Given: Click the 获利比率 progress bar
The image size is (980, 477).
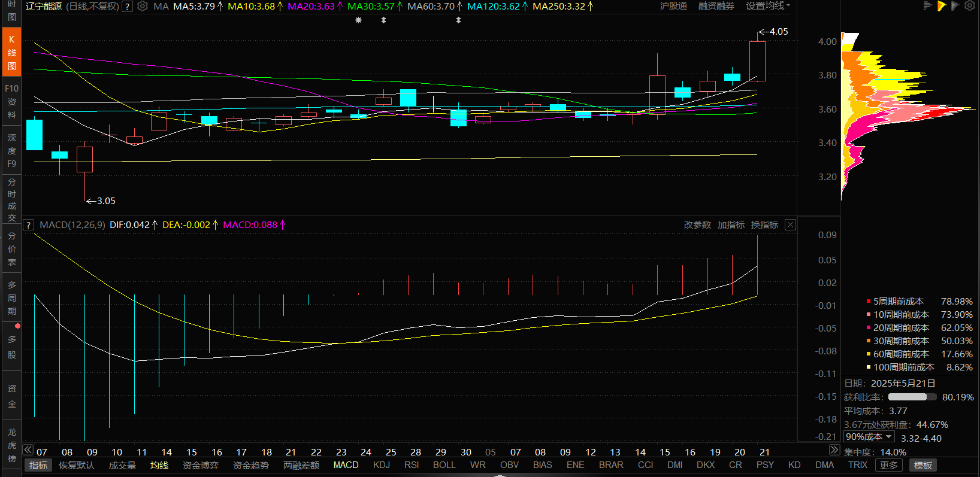Looking at the screenshot, I should (912, 397).
